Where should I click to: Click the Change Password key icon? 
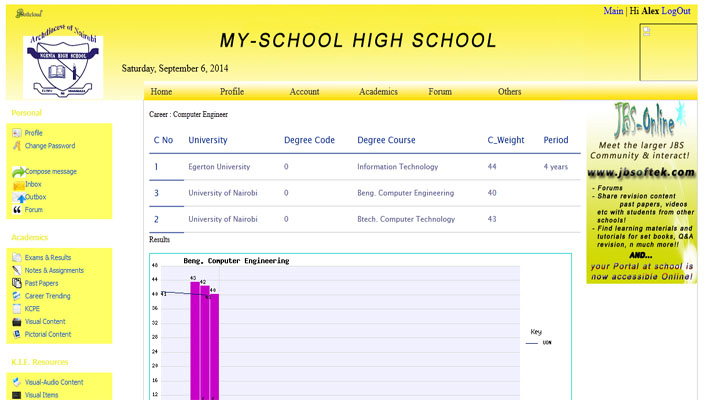[17, 146]
